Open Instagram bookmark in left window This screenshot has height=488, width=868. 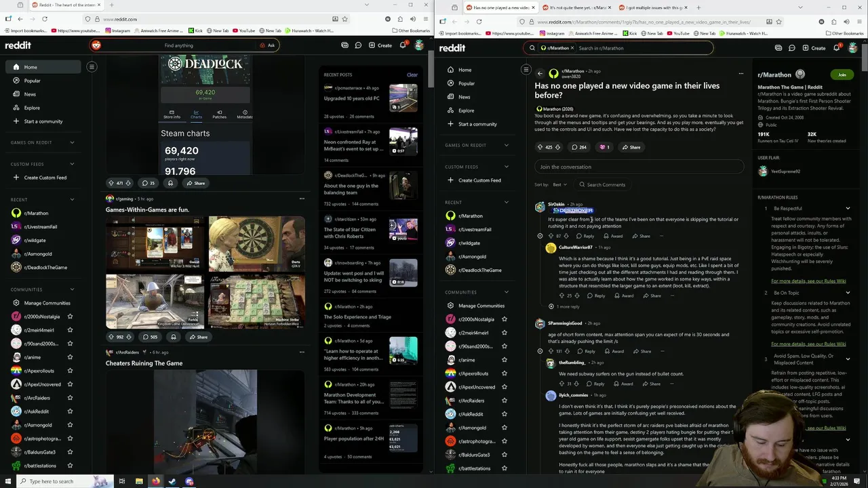click(x=118, y=30)
